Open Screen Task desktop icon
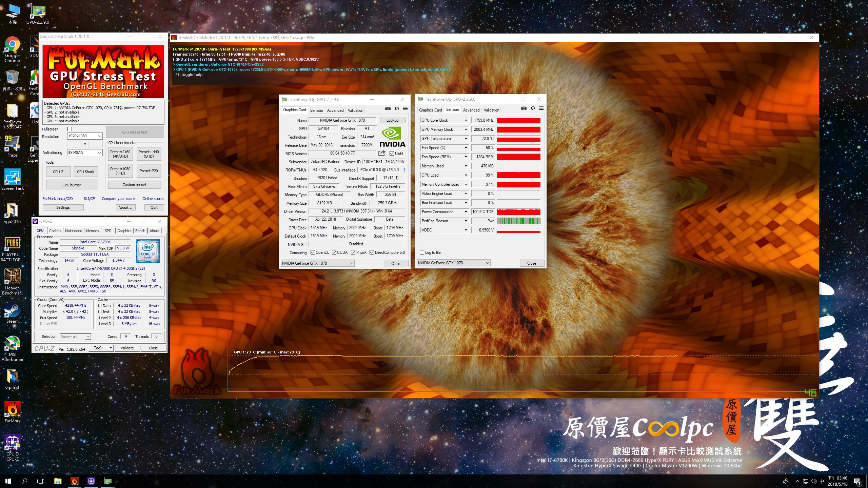The image size is (868, 488). tap(13, 180)
